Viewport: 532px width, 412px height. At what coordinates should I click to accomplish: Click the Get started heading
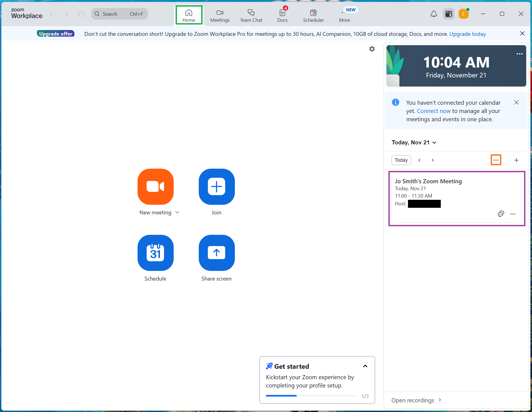pyautogui.click(x=292, y=366)
